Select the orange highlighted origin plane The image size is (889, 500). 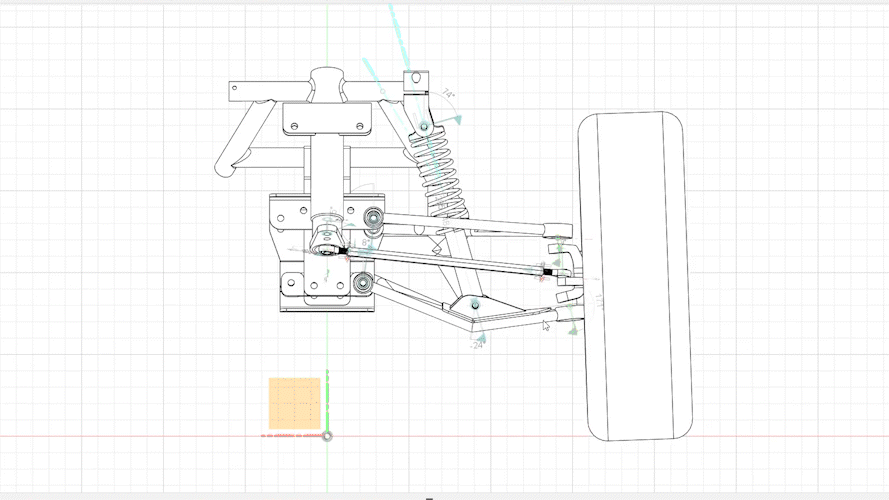tap(294, 403)
